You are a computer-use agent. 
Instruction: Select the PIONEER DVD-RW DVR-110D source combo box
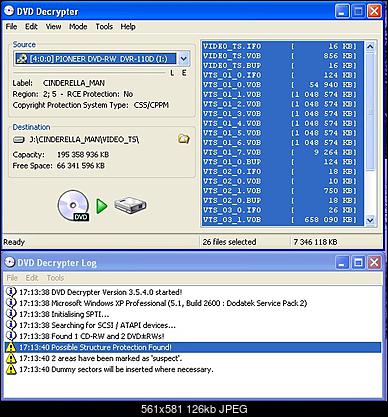pos(102,59)
